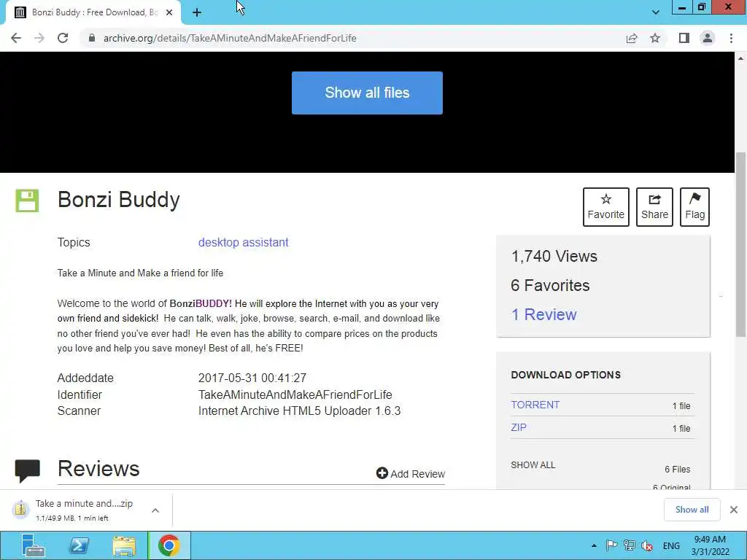Open Server Manager from taskbar
This screenshot has height=560, width=747.
[33, 545]
